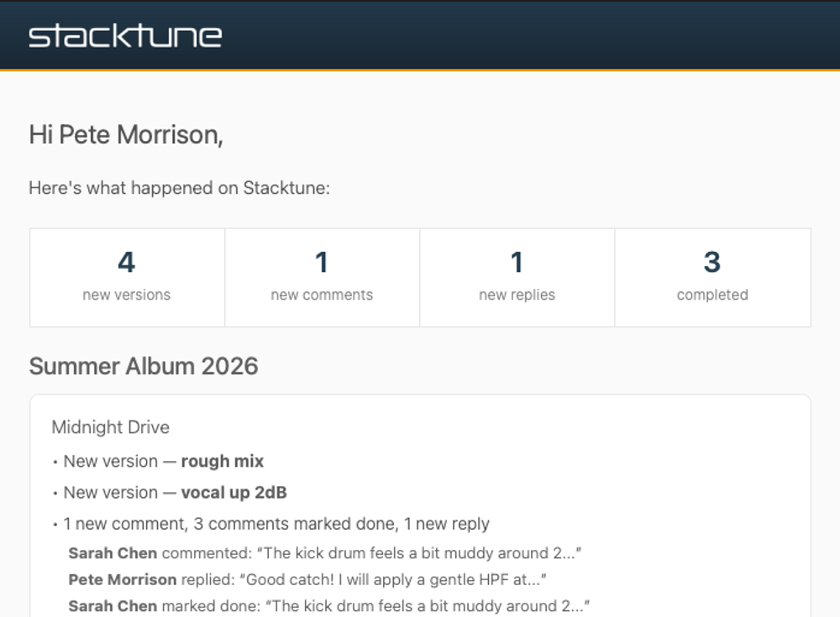Select the 1 new comments stat box
840x617 pixels.
click(322, 277)
